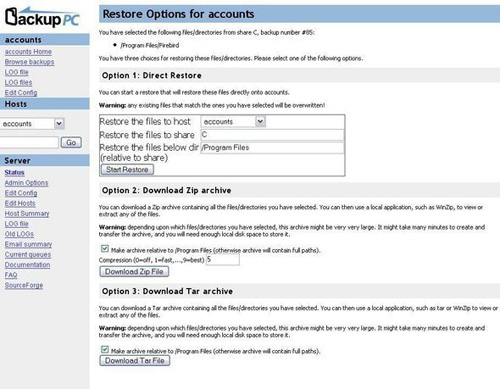Click the Restore files to share field
The image size is (500, 389).
tap(272, 135)
